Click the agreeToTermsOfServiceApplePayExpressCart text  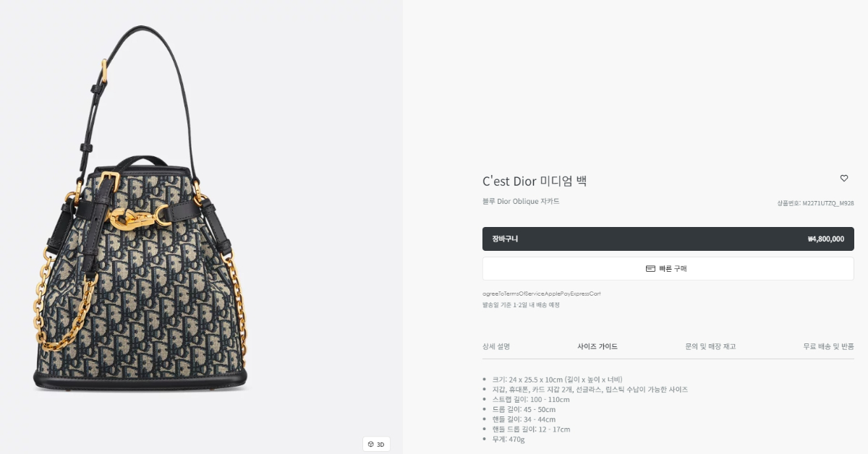tap(542, 294)
